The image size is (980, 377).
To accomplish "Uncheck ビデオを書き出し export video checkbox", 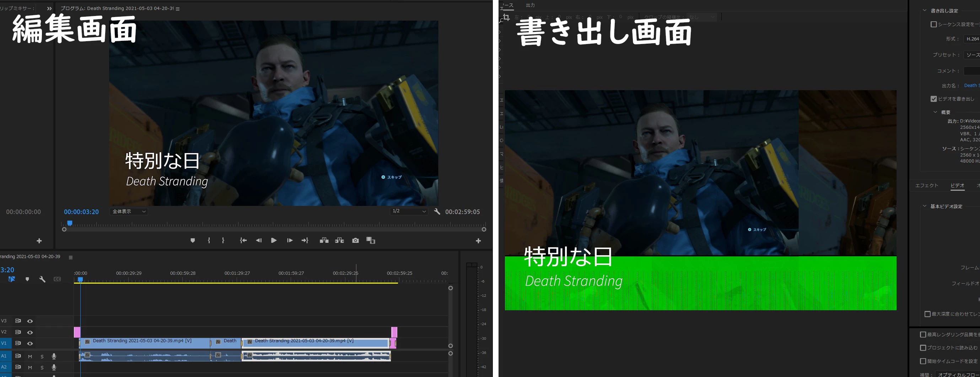I will 933,99.
